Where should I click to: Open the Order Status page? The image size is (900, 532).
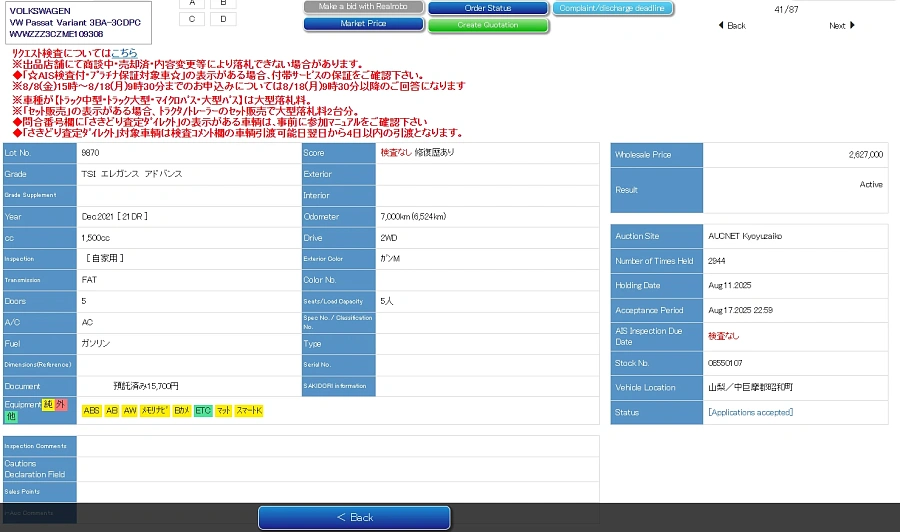(x=487, y=8)
